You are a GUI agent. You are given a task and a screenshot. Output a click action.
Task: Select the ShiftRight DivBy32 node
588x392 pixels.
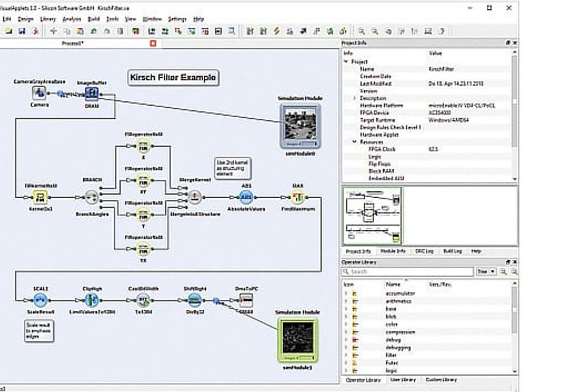click(195, 300)
